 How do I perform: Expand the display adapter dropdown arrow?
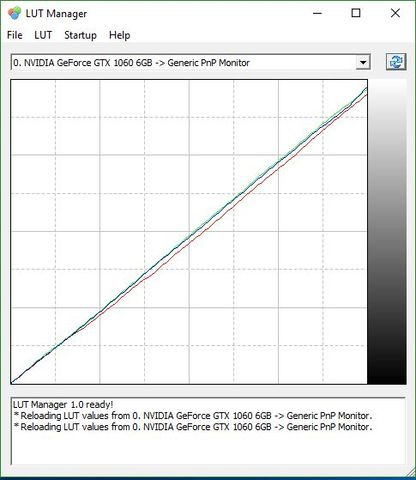(x=363, y=62)
